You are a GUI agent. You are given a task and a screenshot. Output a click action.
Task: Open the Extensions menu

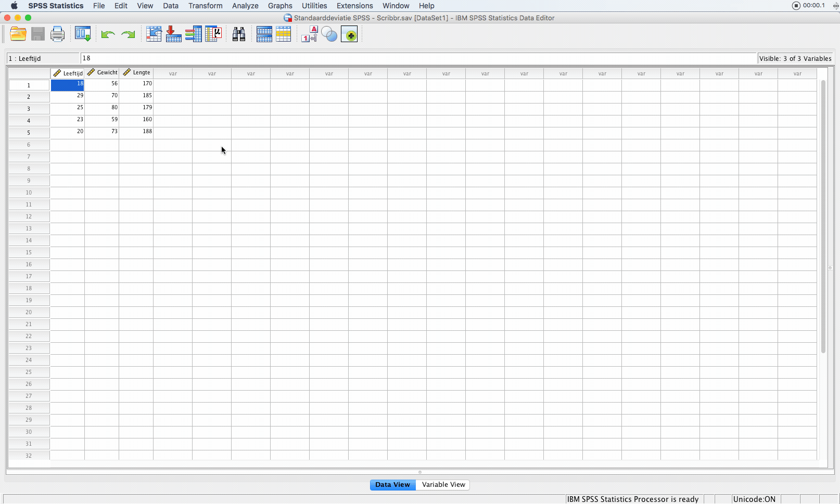pyautogui.click(x=355, y=6)
